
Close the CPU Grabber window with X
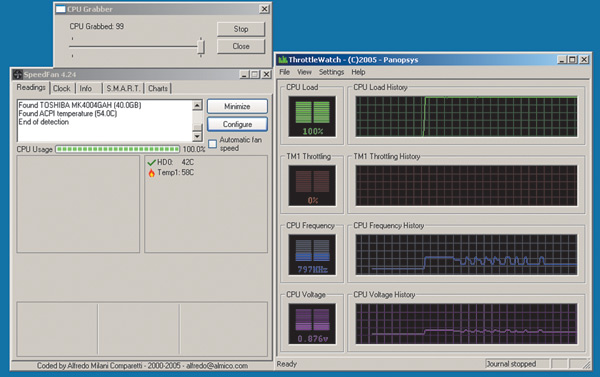pos(264,9)
